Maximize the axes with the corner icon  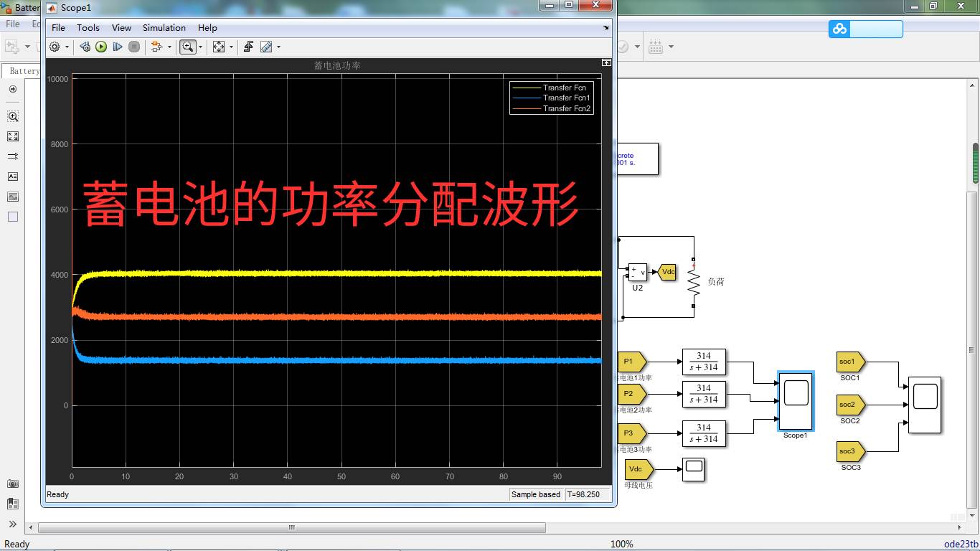click(606, 63)
